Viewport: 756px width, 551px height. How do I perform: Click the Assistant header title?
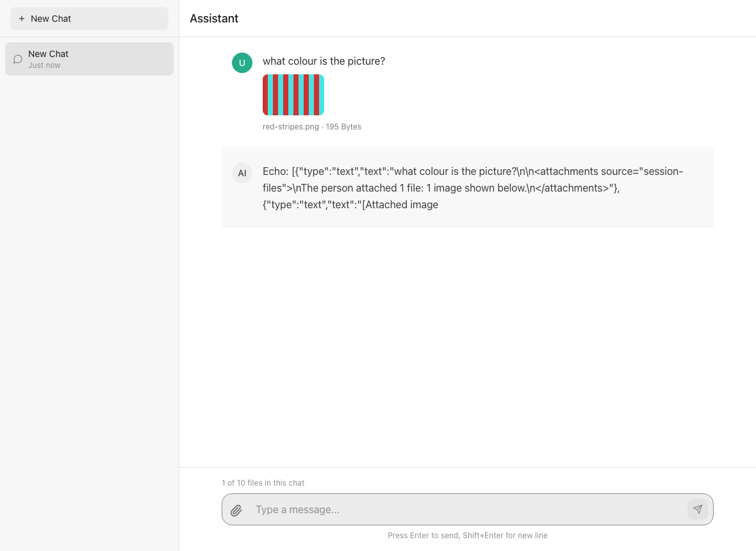coord(214,19)
